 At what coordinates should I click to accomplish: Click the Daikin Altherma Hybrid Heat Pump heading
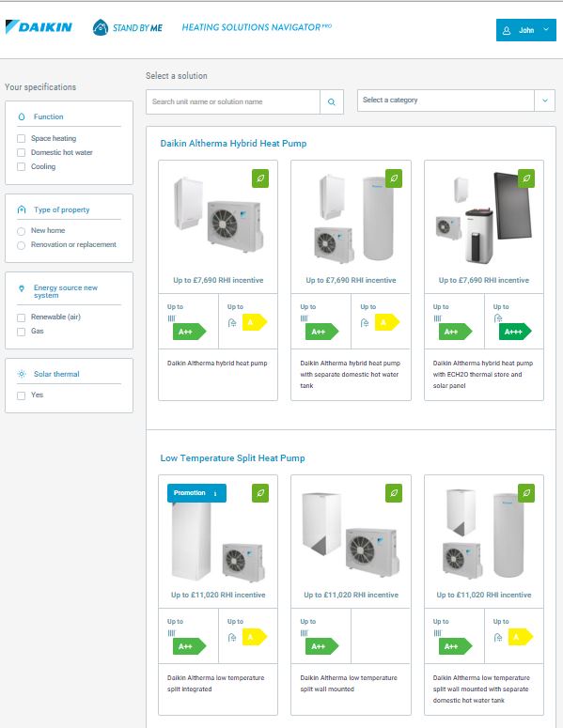pyautogui.click(x=233, y=144)
